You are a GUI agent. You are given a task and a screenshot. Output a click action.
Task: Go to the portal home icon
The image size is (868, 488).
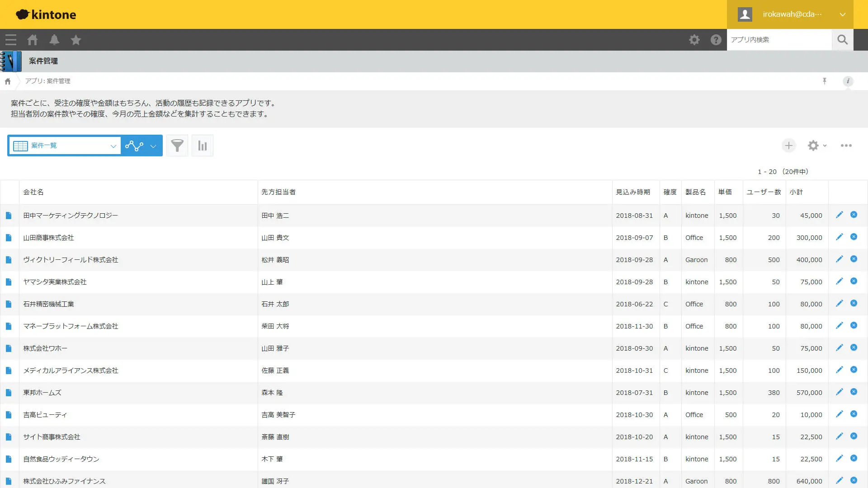[x=33, y=40]
